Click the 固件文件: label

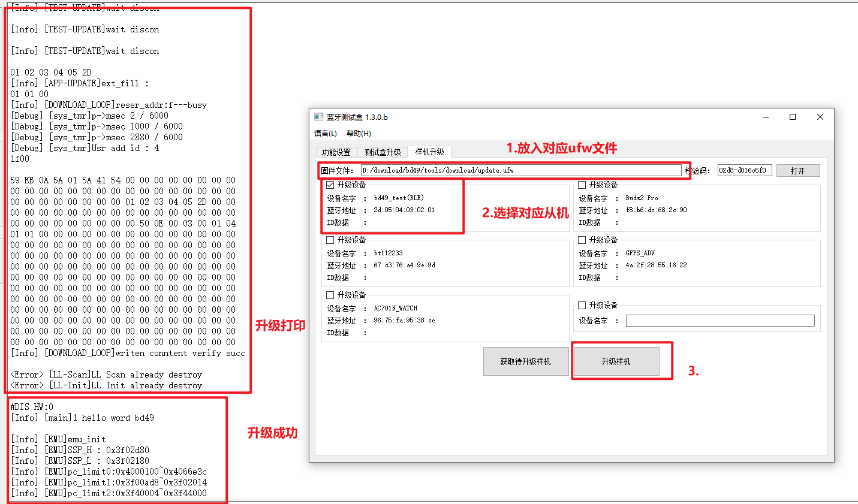click(x=338, y=171)
